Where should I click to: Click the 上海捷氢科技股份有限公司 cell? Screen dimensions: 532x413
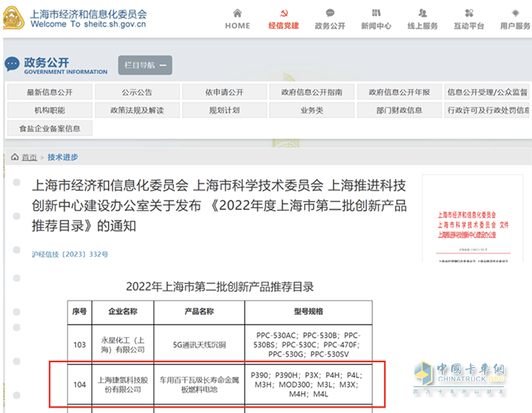click(x=123, y=384)
